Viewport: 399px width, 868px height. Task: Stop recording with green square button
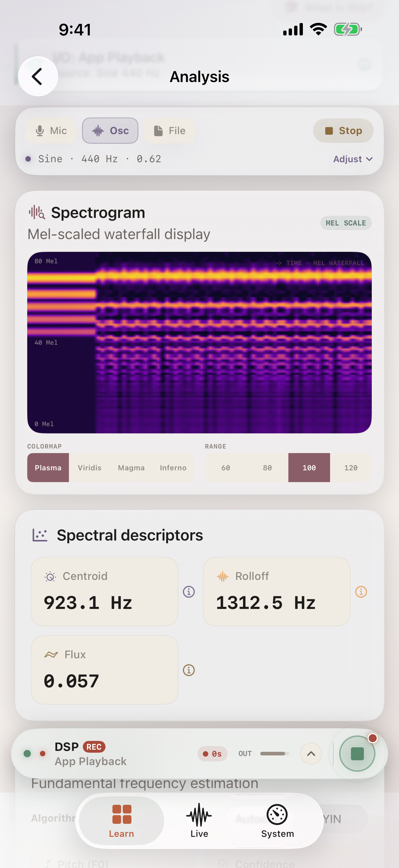coord(357,754)
